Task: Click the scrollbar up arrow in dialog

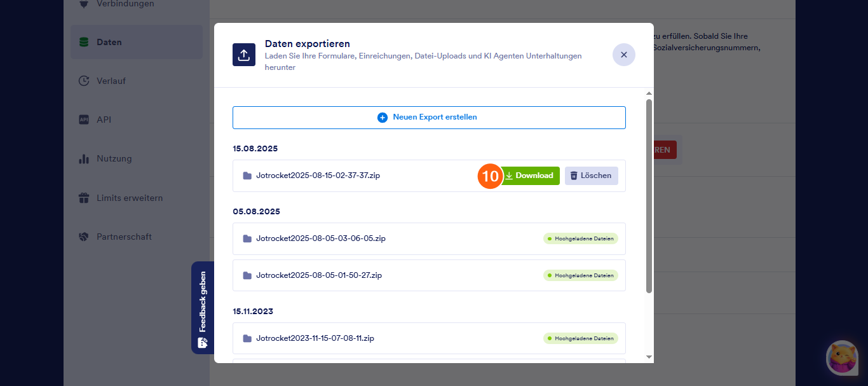Action: click(649, 93)
